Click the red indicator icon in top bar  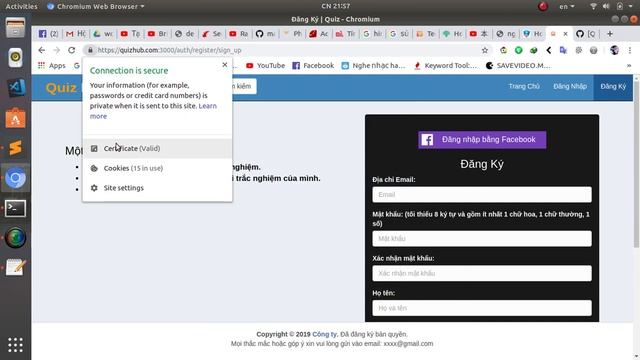pyautogui.click(x=542, y=6)
